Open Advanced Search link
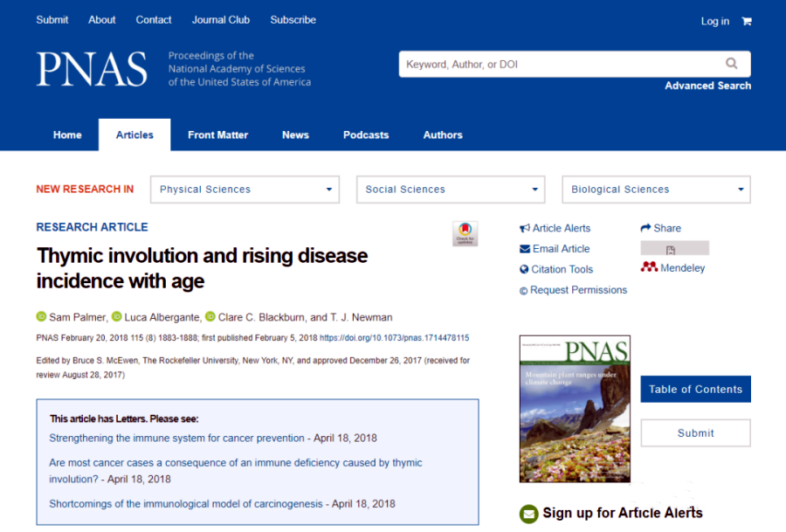Viewport: 786px width, 532px height. pyautogui.click(x=707, y=86)
